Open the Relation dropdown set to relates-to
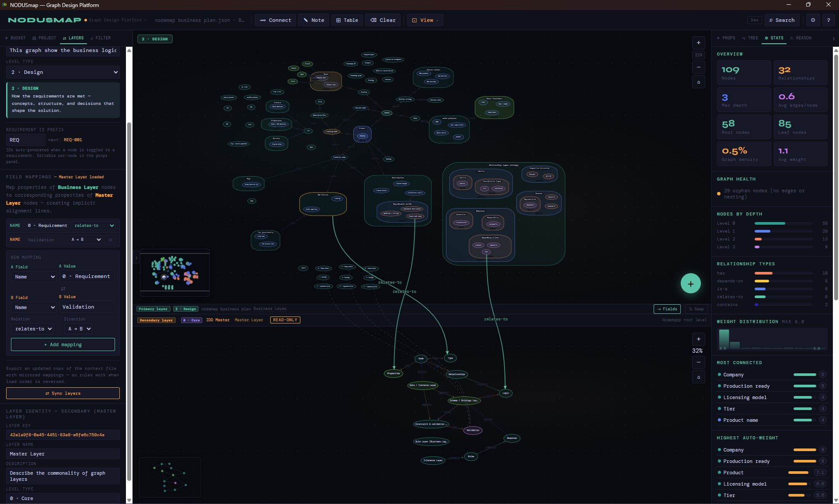The width and height of the screenshot is (839, 504). [32, 329]
